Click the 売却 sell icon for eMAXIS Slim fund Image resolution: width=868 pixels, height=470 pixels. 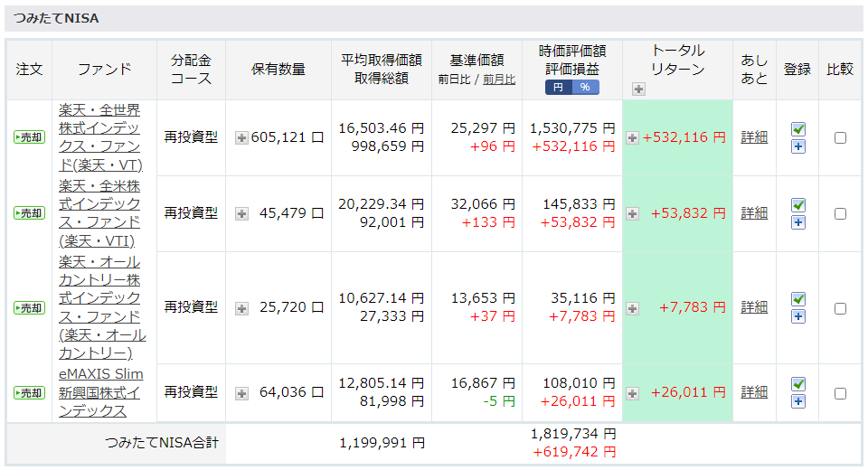29,392
